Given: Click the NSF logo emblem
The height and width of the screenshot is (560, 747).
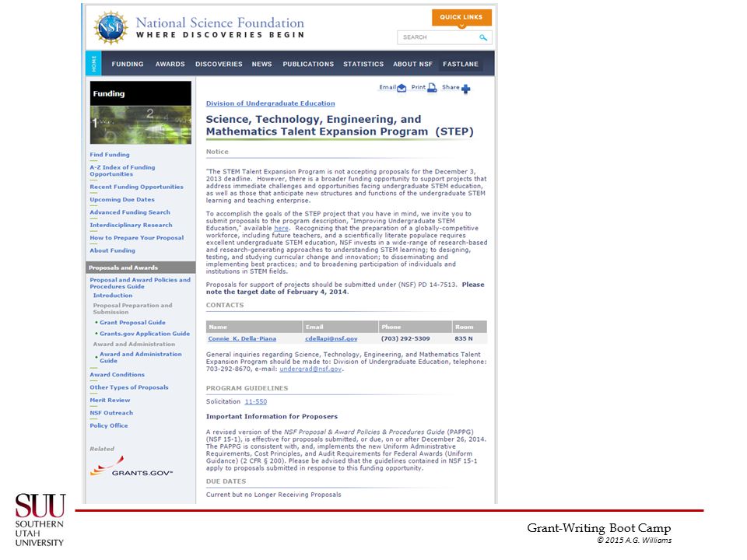Looking at the screenshot, I should pos(111,28).
